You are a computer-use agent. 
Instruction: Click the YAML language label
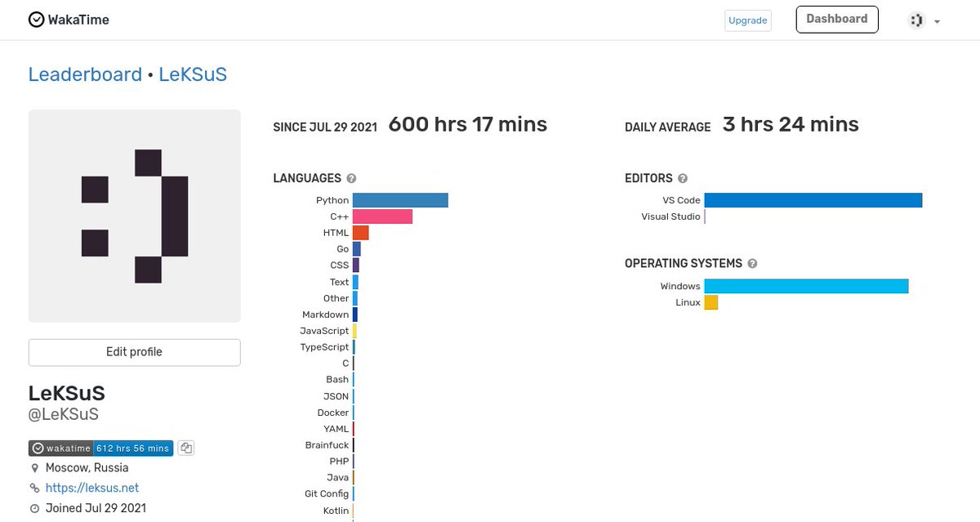tap(336, 429)
